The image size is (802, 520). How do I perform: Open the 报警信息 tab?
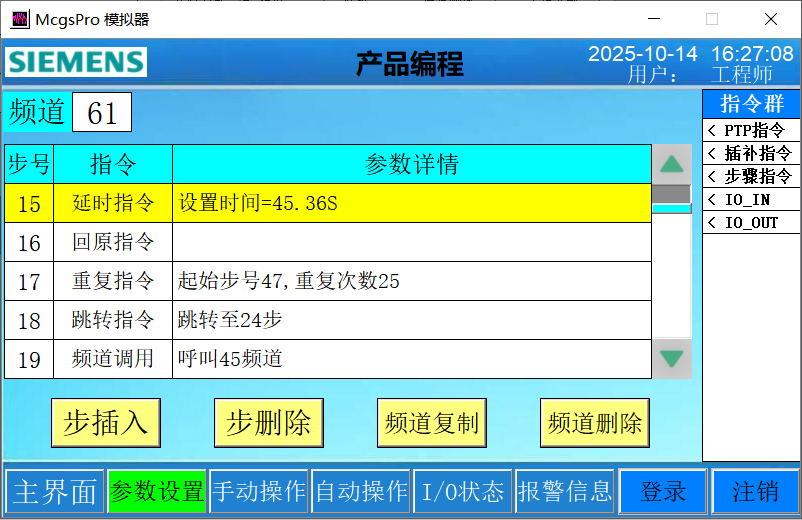[x=564, y=492]
